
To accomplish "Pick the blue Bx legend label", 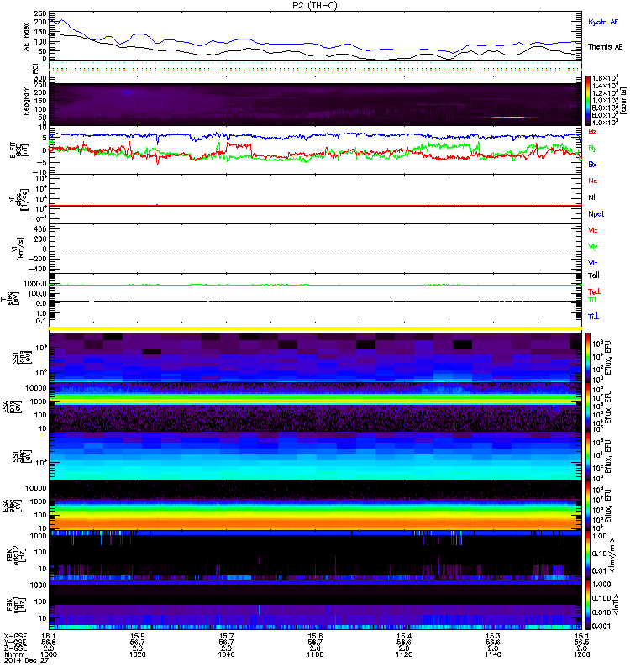I will (x=593, y=165).
